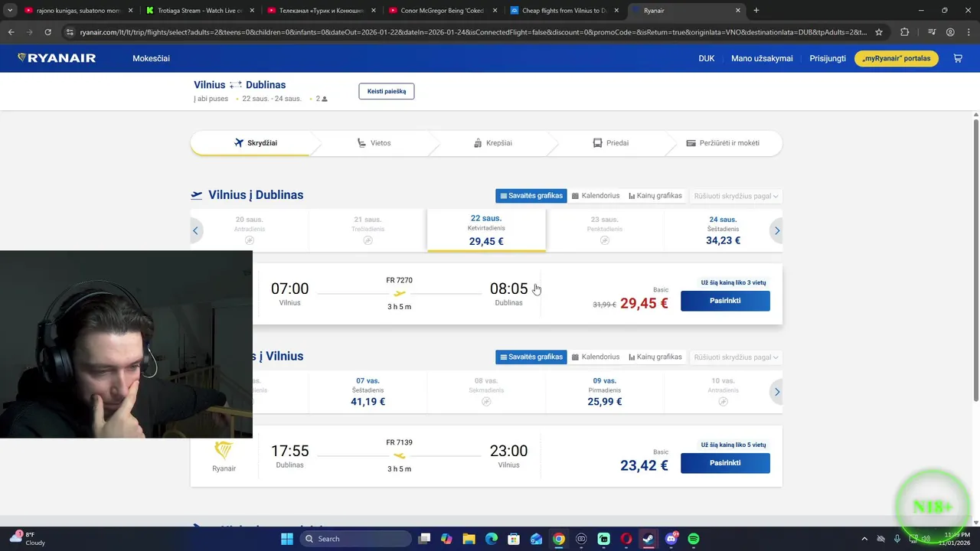Open Opera browser from taskbar

(626, 539)
